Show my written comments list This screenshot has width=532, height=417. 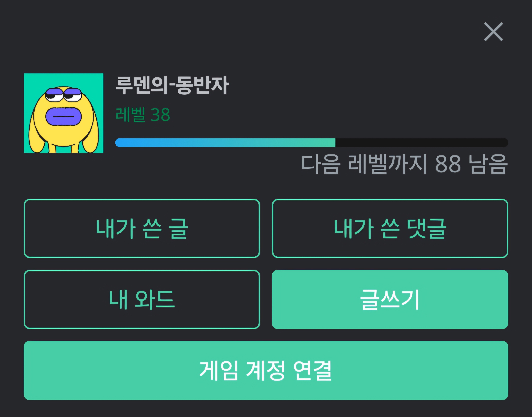pyautogui.click(x=390, y=228)
